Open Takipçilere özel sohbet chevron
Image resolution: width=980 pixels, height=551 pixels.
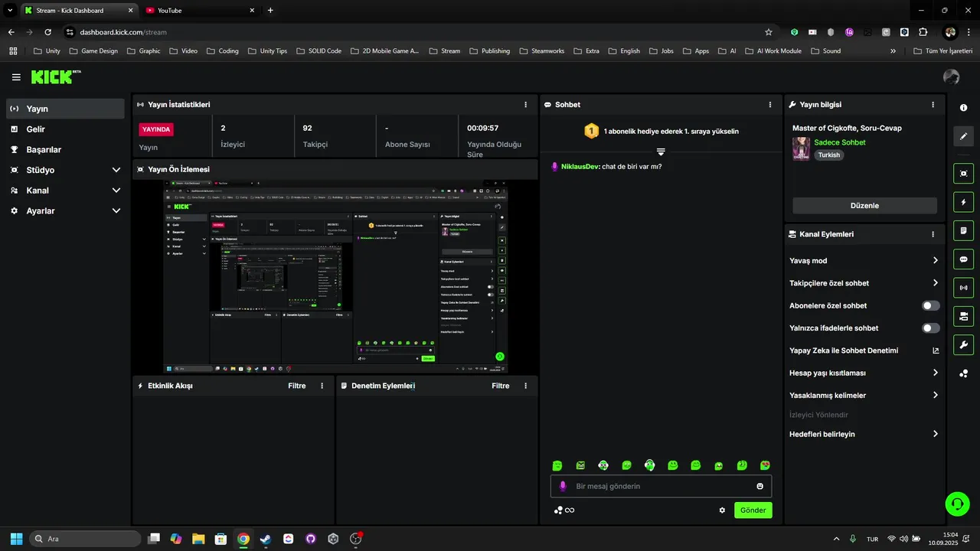(936, 283)
